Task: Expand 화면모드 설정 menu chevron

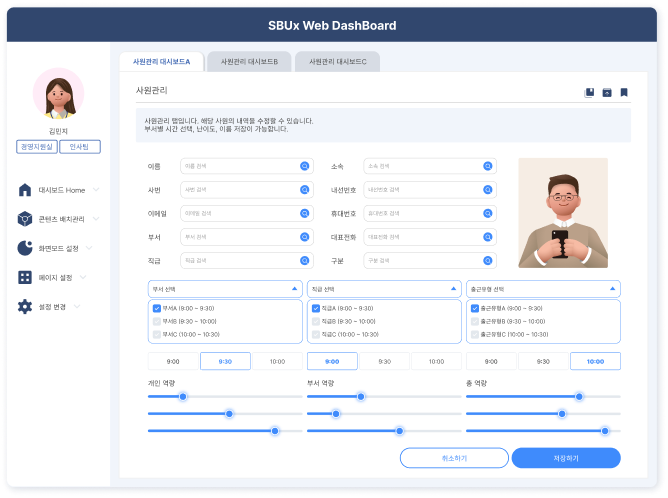Action: [x=89, y=248]
